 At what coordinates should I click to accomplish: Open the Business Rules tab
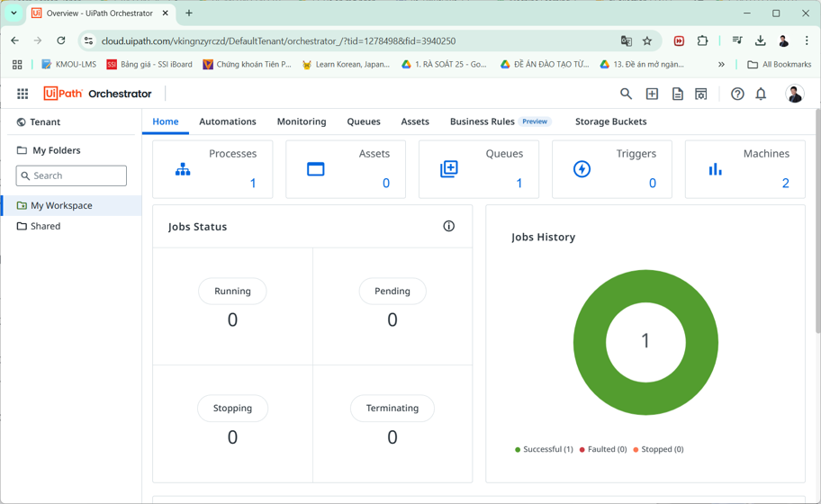499,121
